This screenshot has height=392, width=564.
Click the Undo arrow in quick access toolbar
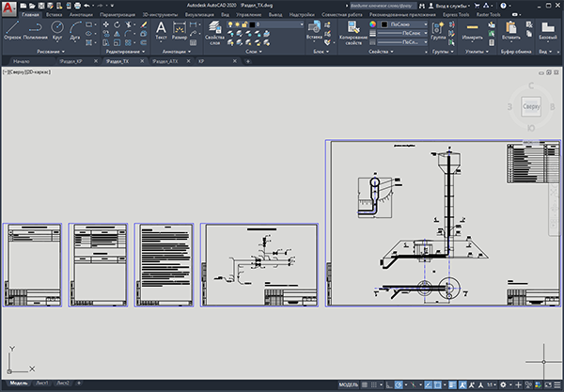86,6
